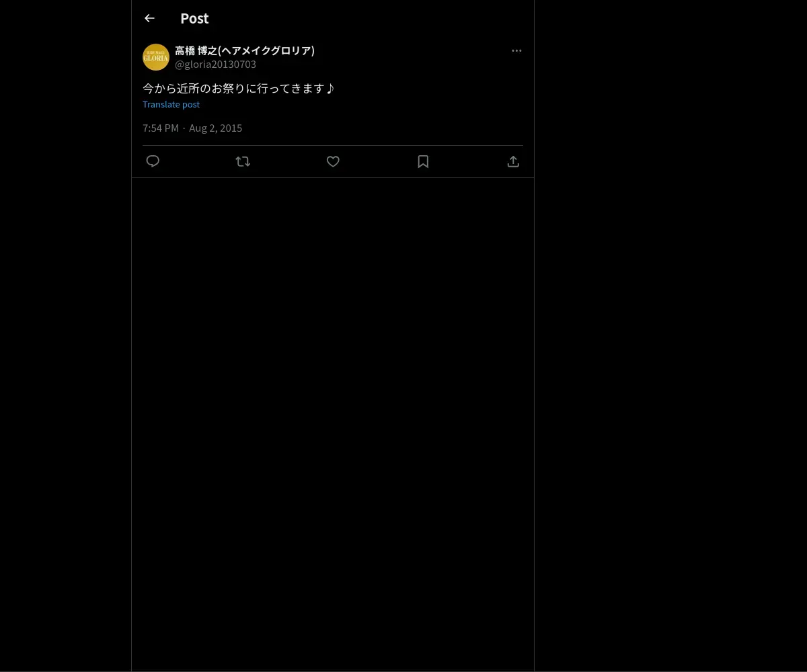807x672 pixels.
Task: Go back using the left arrow
Action: (x=149, y=18)
